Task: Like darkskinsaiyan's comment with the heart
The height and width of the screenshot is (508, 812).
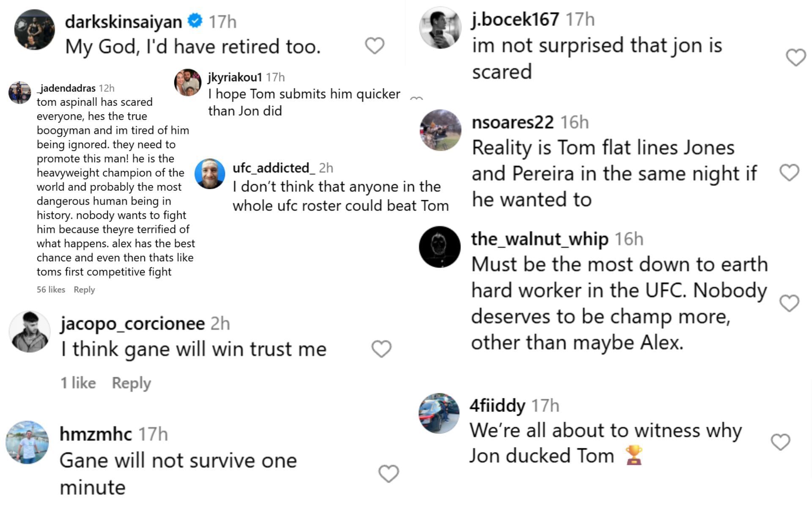Action: [x=375, y=46]
